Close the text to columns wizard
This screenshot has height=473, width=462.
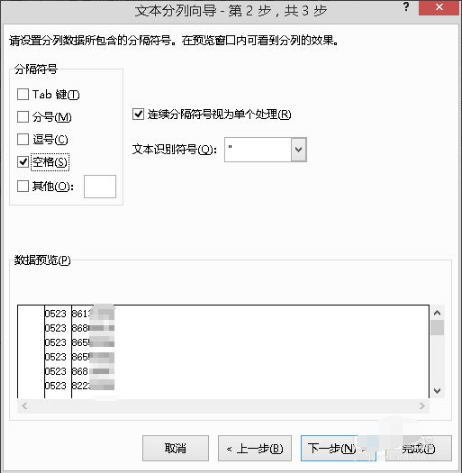tap(439, 7)
